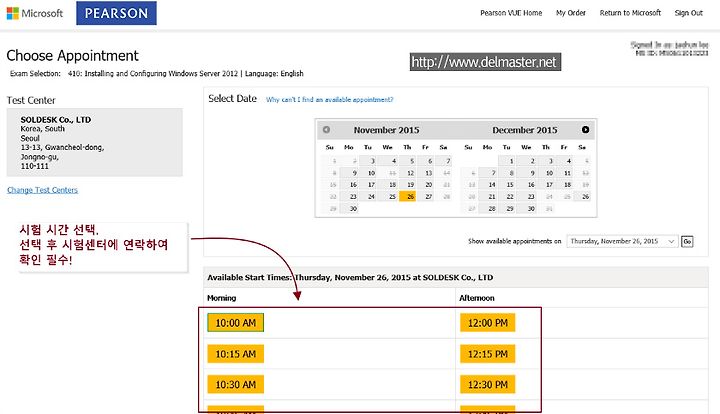Open Change Test Centers link
Viewport: 720px width, 414px height.
[x=42, y=190]
